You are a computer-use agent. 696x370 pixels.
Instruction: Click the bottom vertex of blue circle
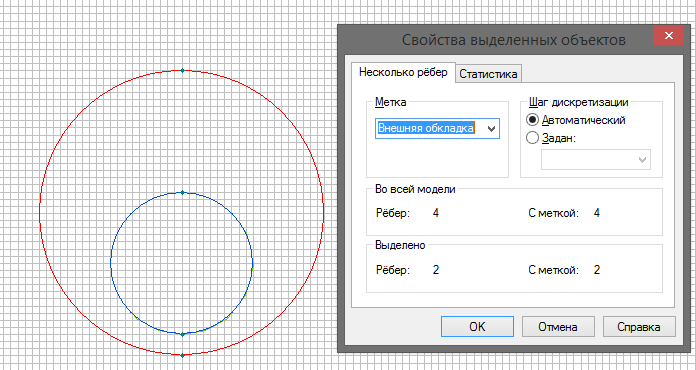[182, 335]
